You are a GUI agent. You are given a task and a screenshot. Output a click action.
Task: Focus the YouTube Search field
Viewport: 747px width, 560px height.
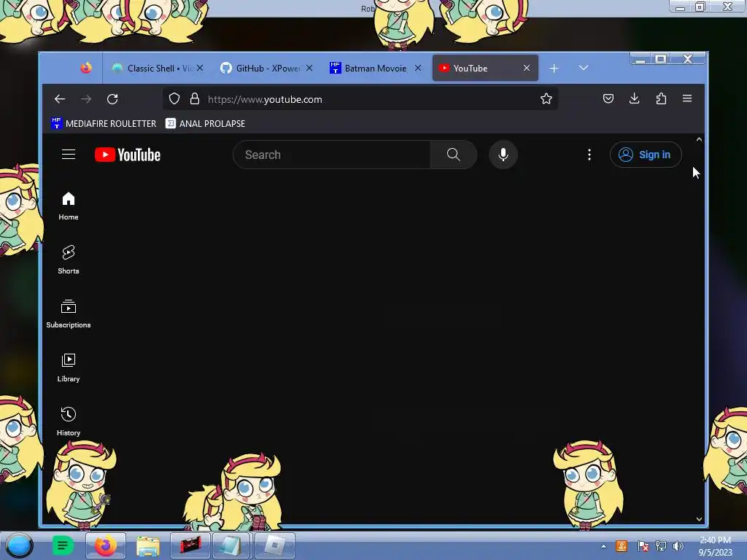pos(332,155)
